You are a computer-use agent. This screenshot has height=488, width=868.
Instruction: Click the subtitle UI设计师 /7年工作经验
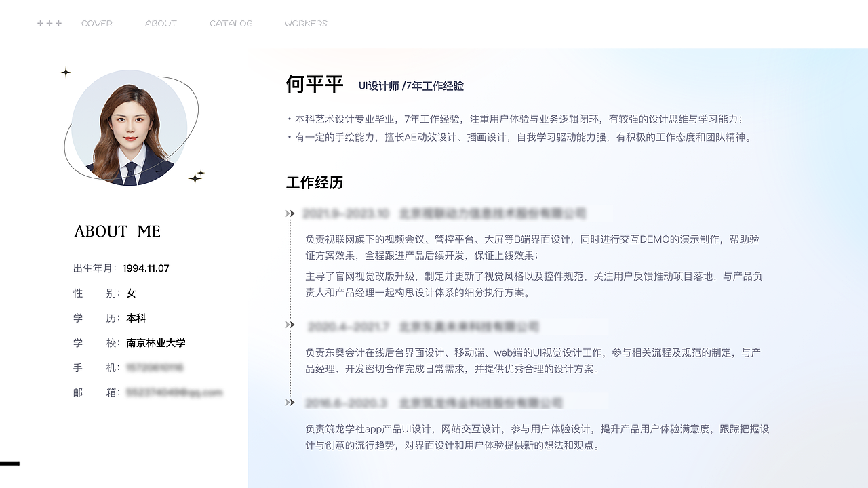[x=411, y=86]
